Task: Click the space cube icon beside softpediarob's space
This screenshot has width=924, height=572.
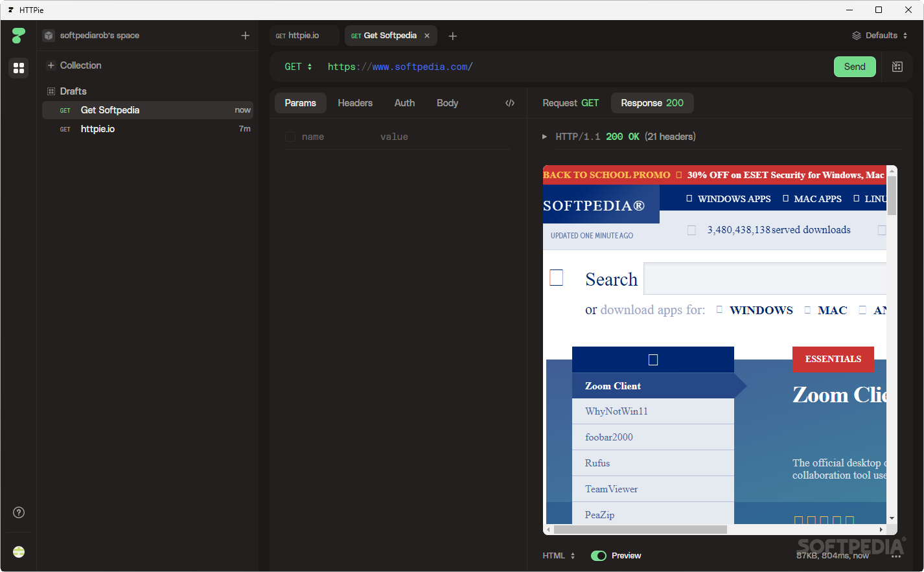Action: click(49, 36)
